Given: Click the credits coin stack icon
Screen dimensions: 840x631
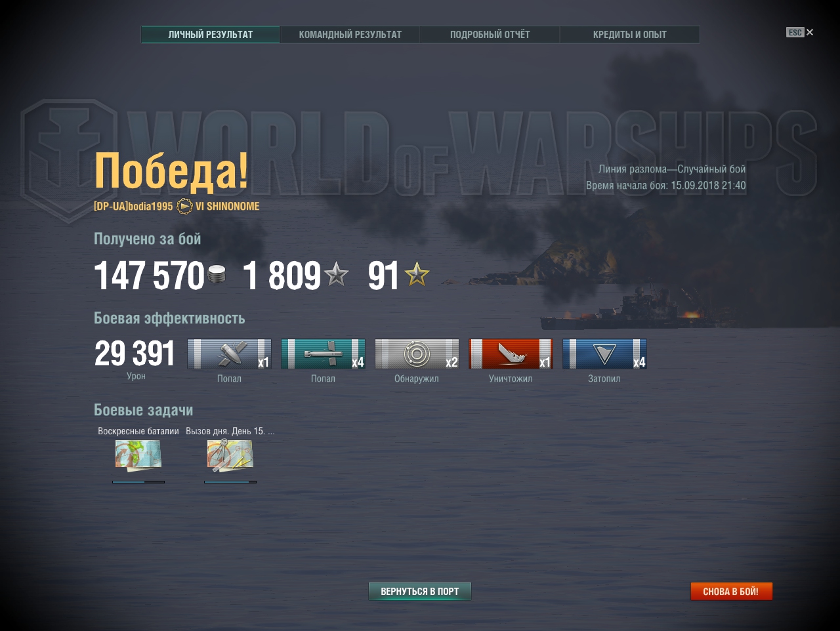Looking at the screenshot, I should (x=217, y=274).
